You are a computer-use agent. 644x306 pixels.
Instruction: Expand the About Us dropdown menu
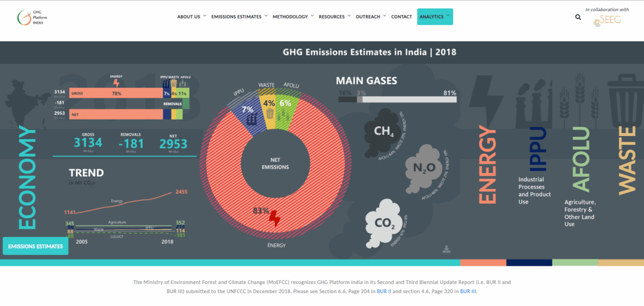(x=192, y=17)
